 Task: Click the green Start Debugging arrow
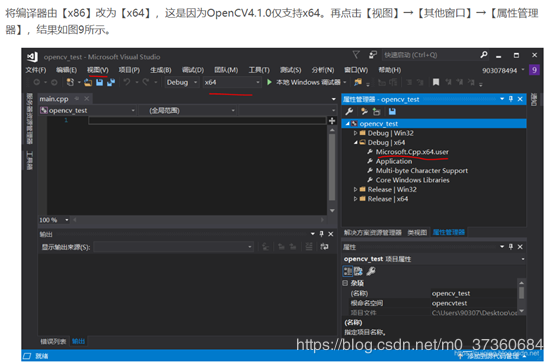[x=269, y=82]
